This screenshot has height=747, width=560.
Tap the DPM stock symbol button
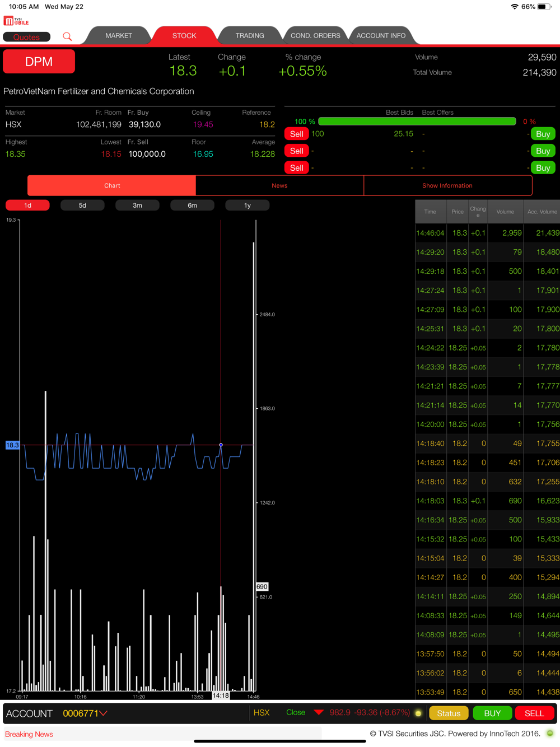coord(39,62)
